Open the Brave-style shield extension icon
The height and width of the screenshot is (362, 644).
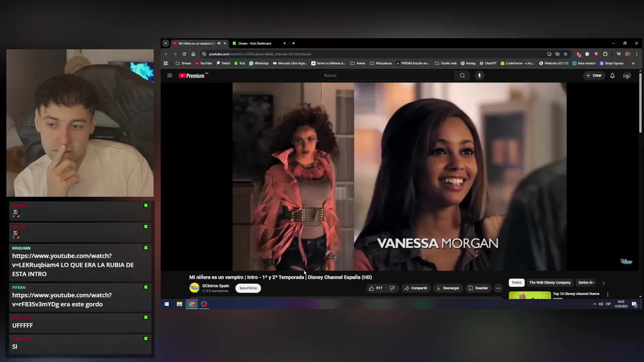click(596, 54)
